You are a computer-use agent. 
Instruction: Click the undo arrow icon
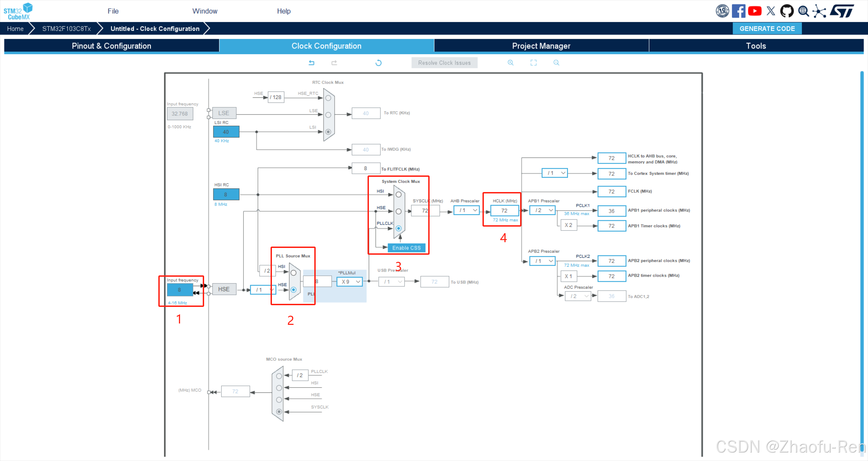311,63
